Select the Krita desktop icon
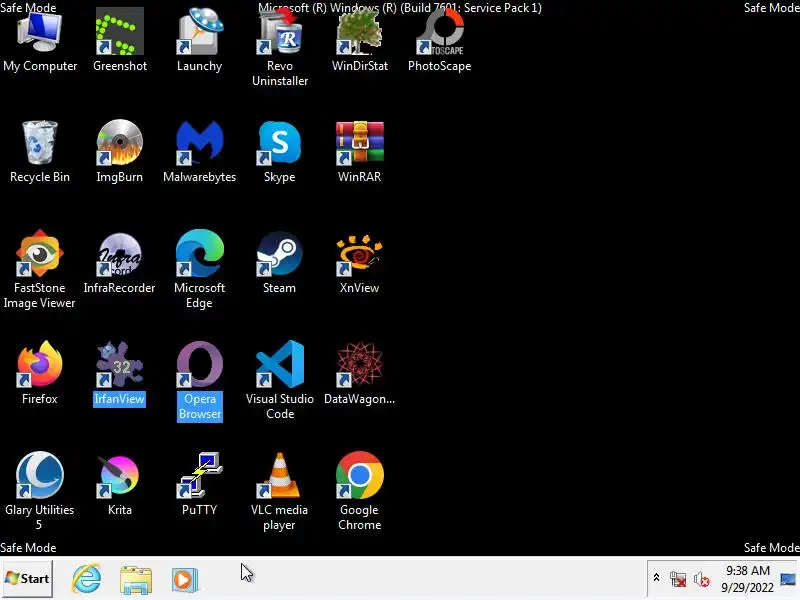The width and height of the screenshot is (800, 600). point(120,475)
